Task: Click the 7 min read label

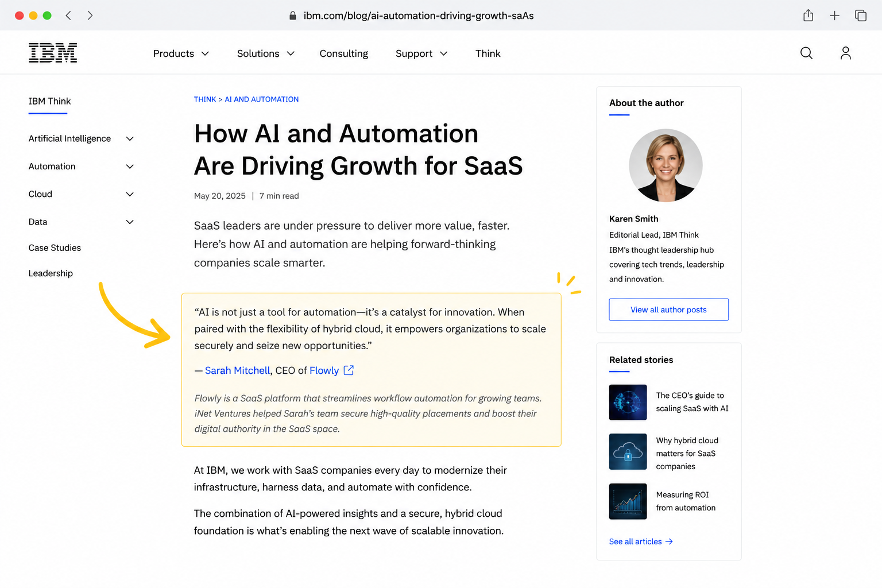Action: tap(279, 196)
